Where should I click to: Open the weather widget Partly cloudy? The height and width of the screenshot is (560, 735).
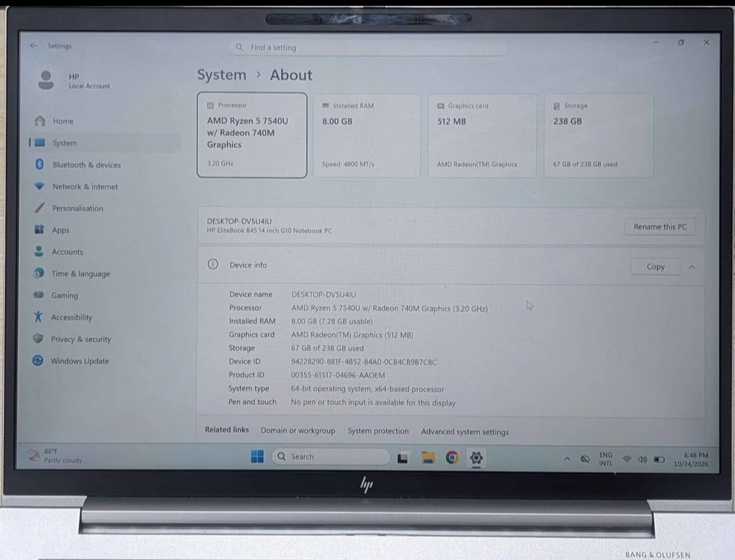pyautogui.click(x=55, y=456)
